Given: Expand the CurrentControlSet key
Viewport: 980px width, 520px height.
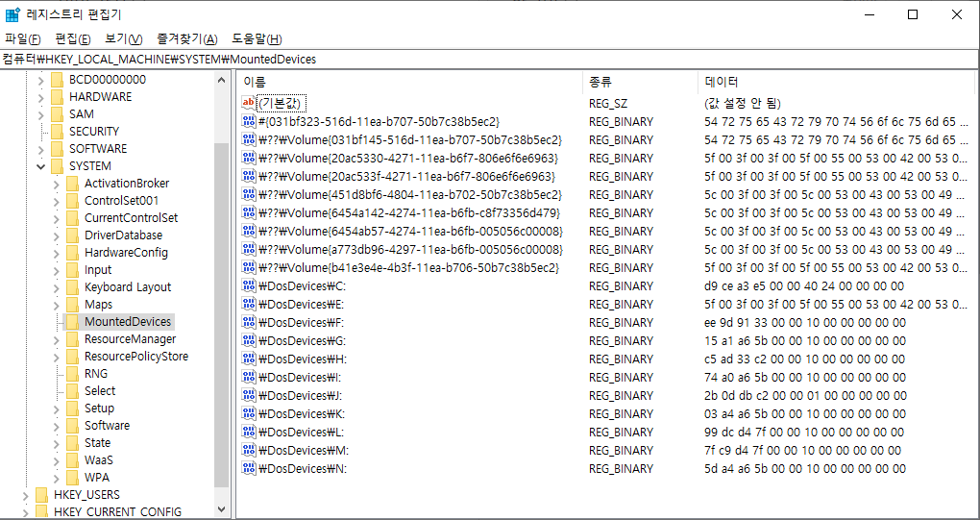Looking at the screenshot, I should pyautogui.click(x=57, y=219).
